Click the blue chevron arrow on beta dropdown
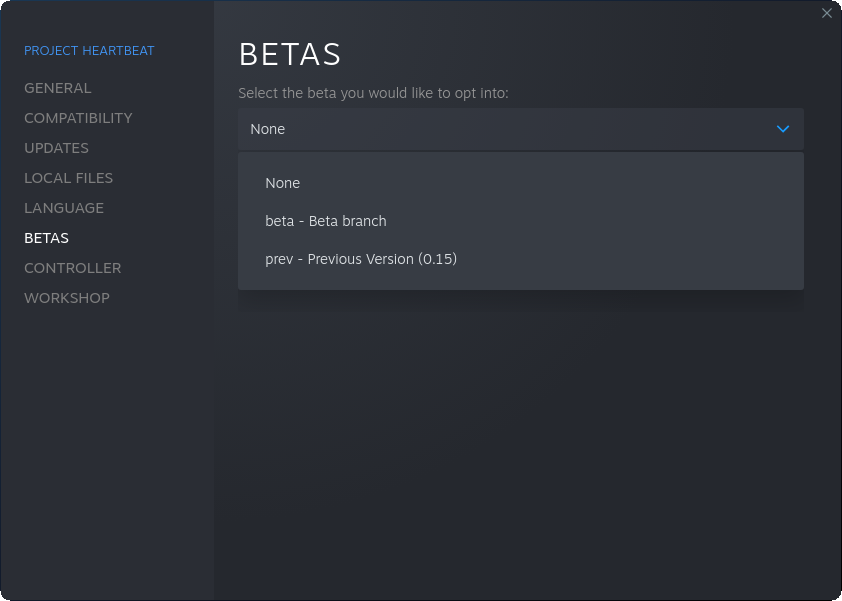 pyautogui.click(x=783, y=129)
